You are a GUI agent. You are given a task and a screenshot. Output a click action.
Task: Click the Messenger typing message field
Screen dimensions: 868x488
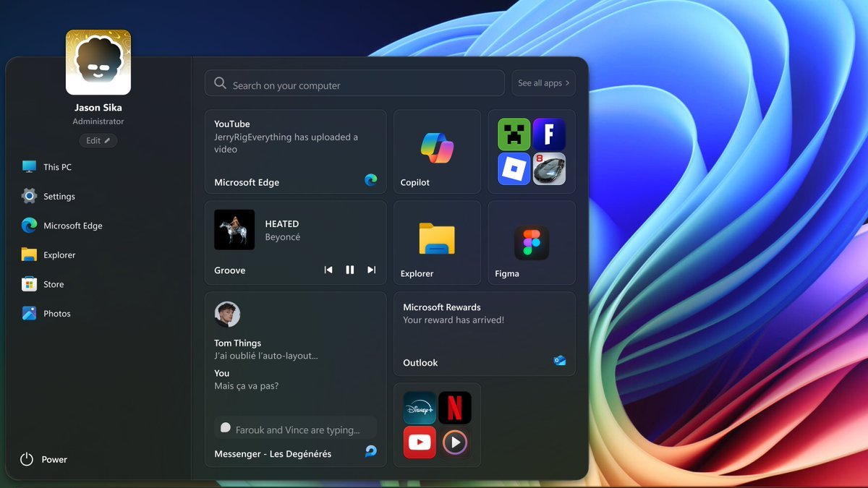(x=296, y=428)
